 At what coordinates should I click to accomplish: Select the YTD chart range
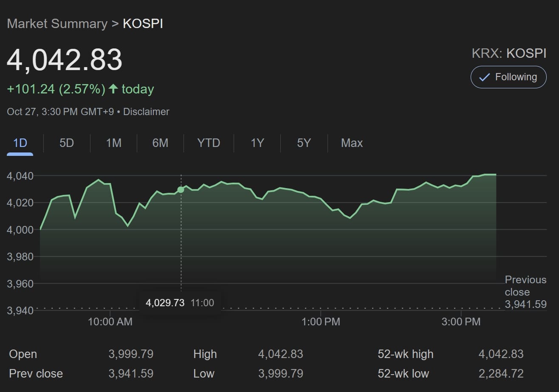coord(209,143)
